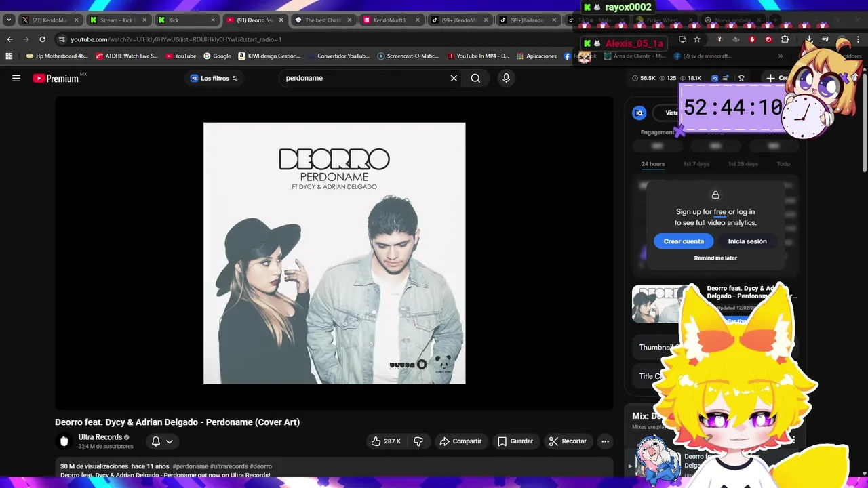Switch to the '(21) KendoMu' X tab
868x488 pixels.
[50, 20]
